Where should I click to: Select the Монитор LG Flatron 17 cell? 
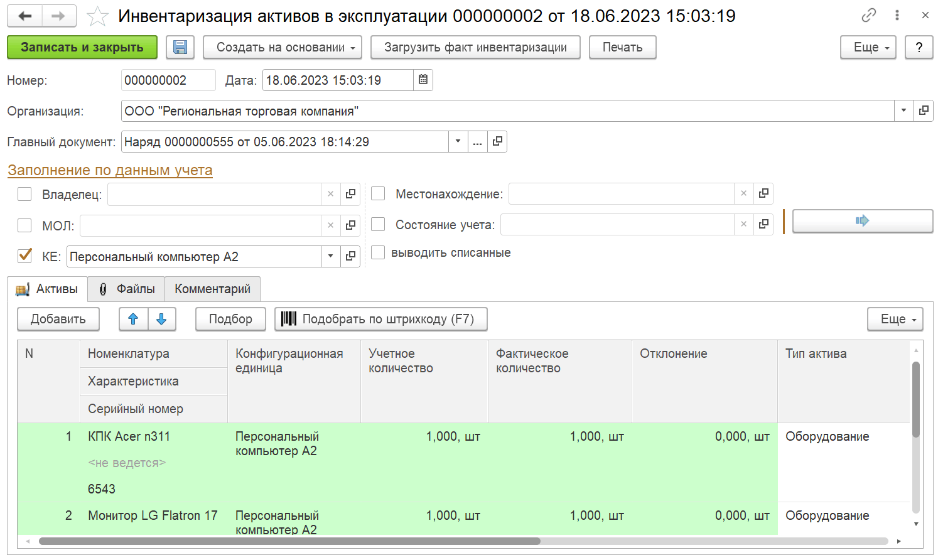(x=154, y=515)
